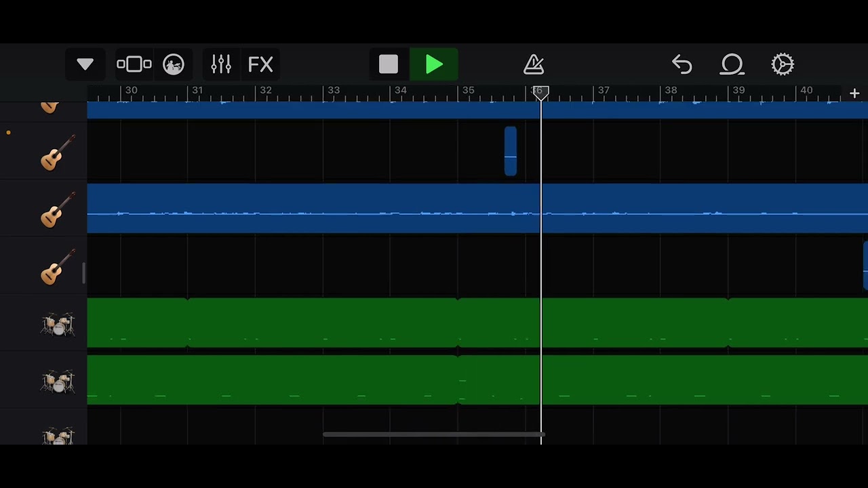Select the blue region on the top partial track
Viewport: 868px width, 488px height.
(x=477, y=110)
